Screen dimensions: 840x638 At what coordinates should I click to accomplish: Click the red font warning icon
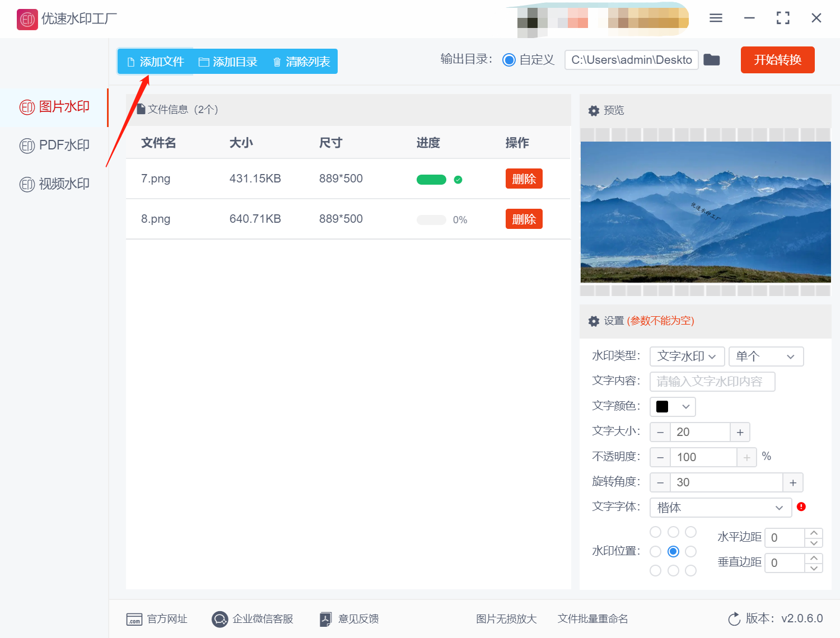[x=801, y=506]
